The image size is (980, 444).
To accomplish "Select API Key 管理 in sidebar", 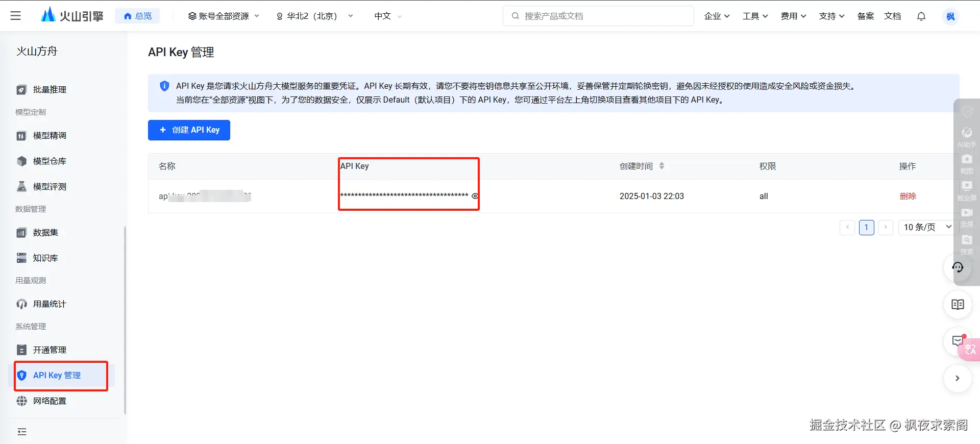I will click(x=61, y=375).
